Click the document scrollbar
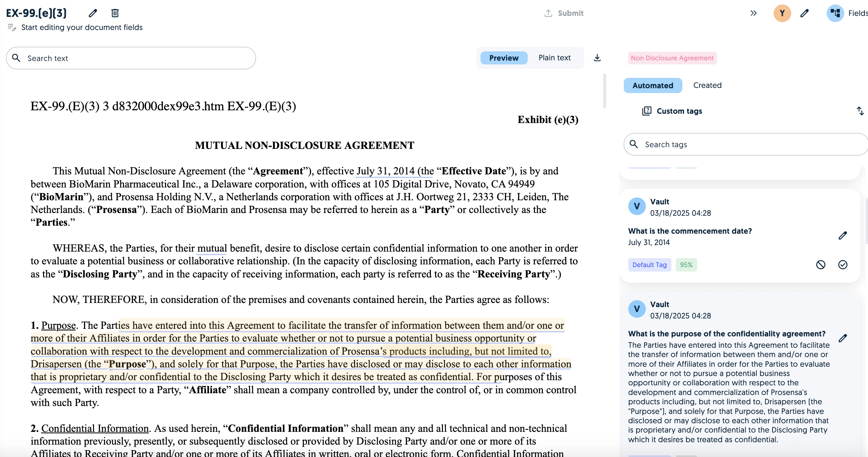Screen dimensions: 868x457 point(604,91)
